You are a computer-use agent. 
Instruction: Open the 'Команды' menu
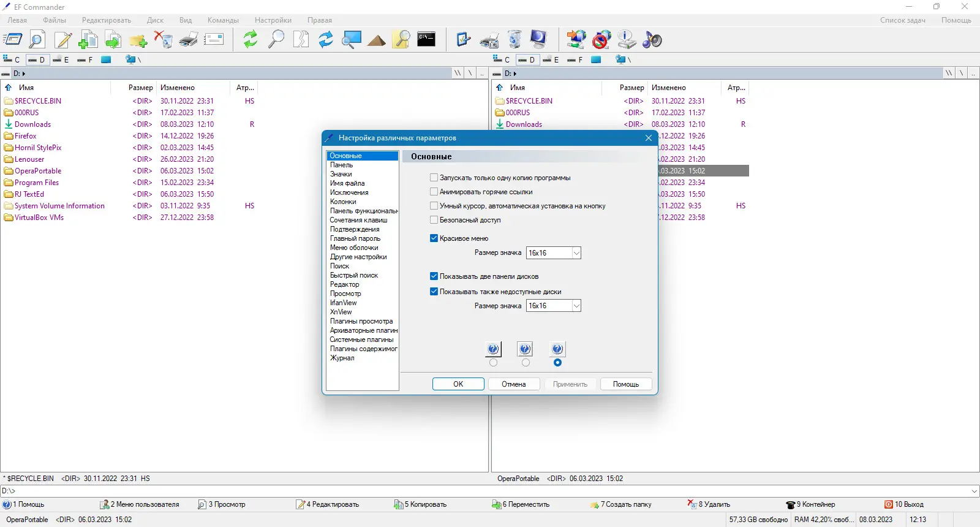pyautogui.click(x=223, y=20)
